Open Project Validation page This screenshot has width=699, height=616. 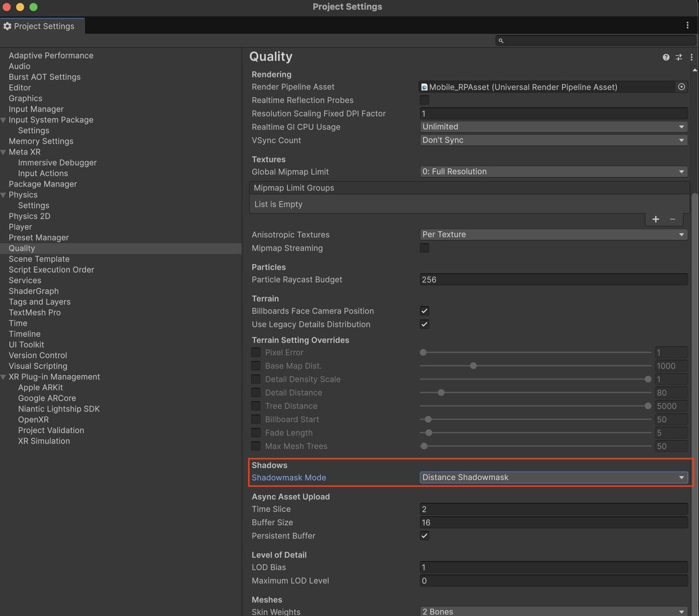click(51, 430)
